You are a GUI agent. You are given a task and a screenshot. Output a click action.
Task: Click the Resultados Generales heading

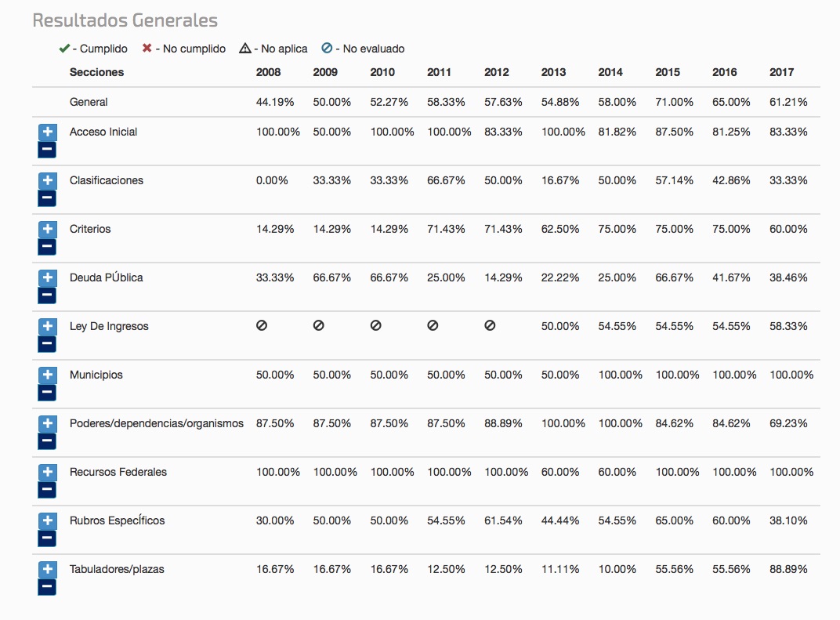pyautogui.click(x=125, y=20)
